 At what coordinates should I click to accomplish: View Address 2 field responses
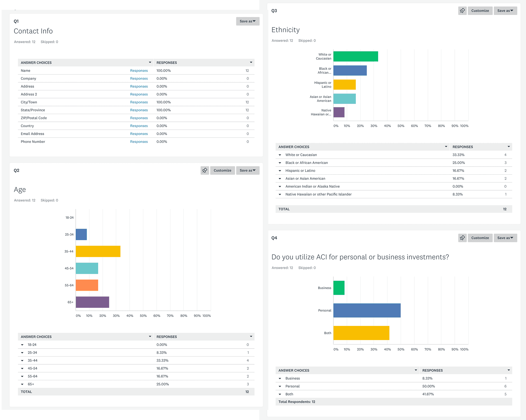[x=139, y=94]
